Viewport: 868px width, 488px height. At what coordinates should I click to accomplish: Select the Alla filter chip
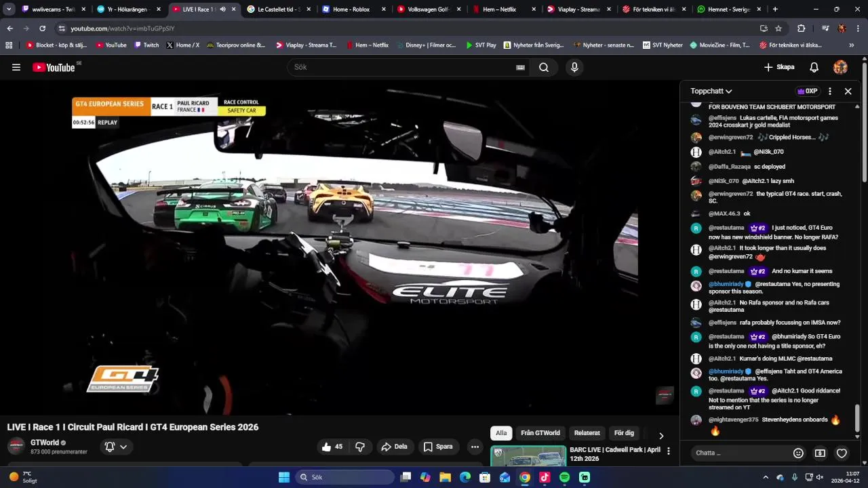pyautogui.click(x=501, y=433)
